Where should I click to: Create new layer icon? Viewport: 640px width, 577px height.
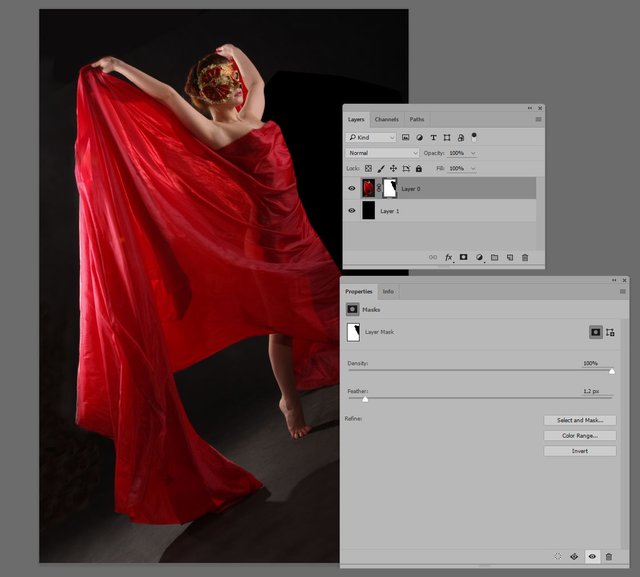510,257
